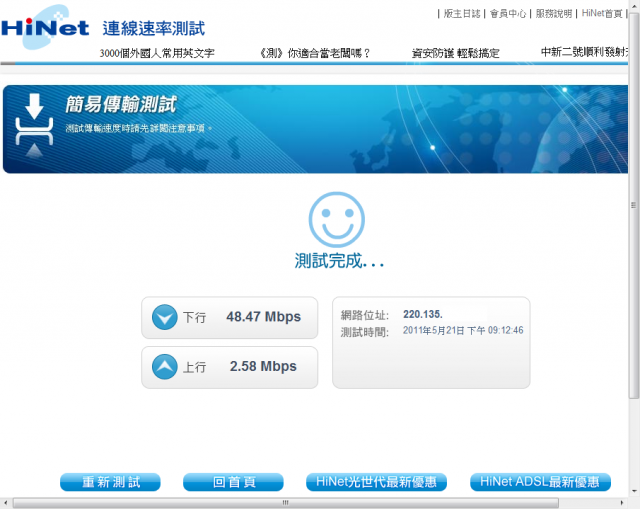Open the 資安防護 輕鬆搞定 headline
The image size is (640, 509).
coord(456,53)
